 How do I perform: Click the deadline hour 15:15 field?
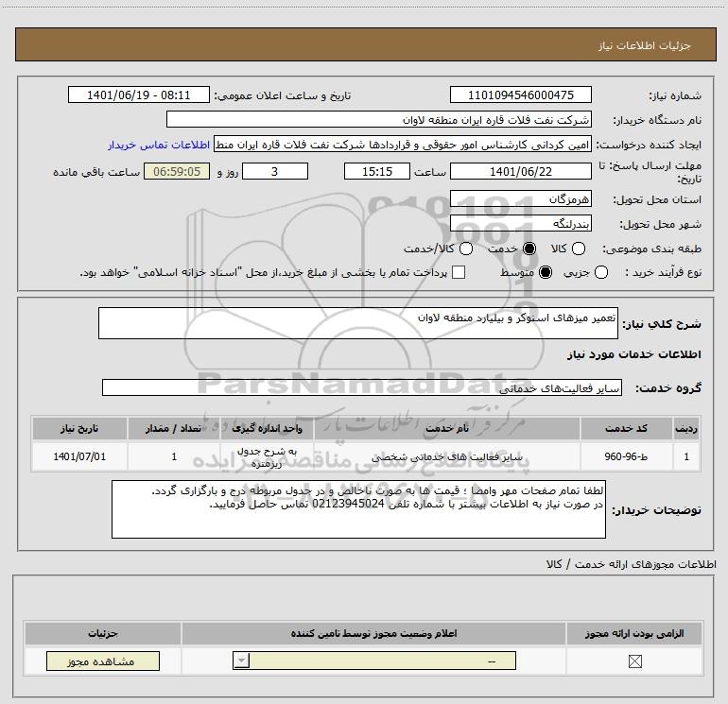[377, 171]
